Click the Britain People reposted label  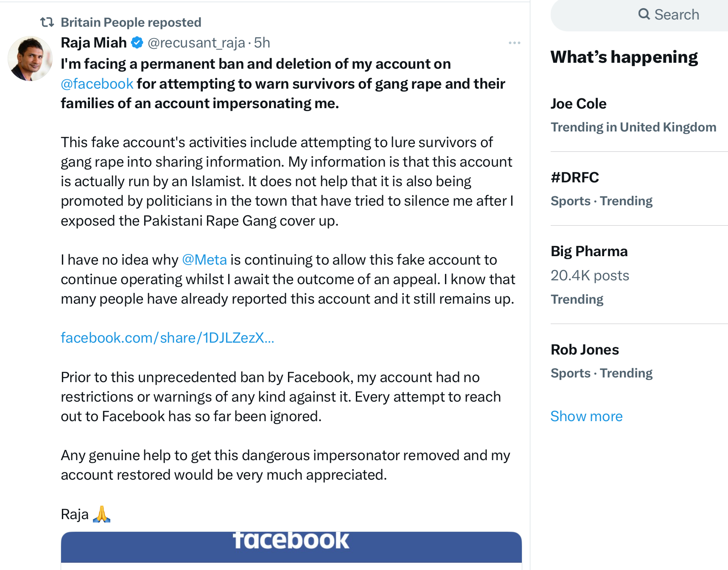point(131,22)
